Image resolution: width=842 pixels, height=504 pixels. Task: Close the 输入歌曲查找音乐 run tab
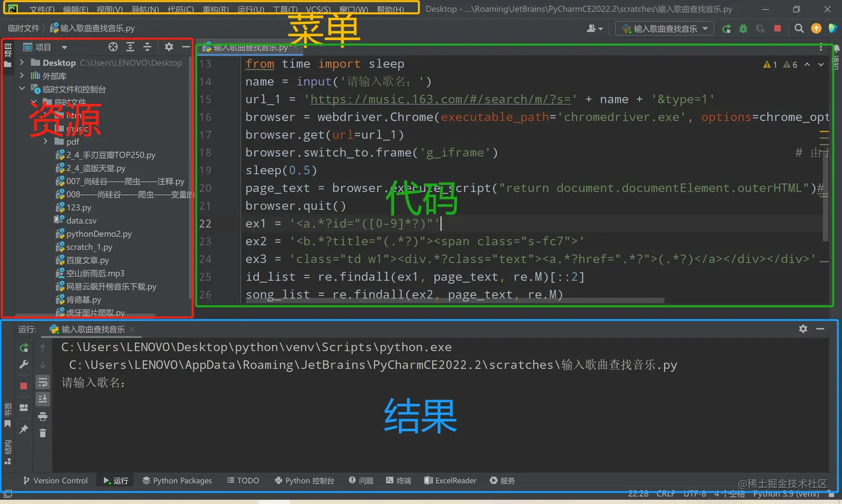click(132, 330)
